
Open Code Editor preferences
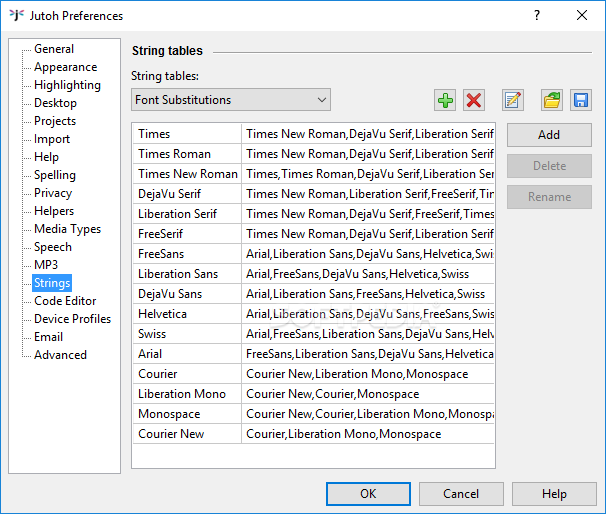click(65, 301)
